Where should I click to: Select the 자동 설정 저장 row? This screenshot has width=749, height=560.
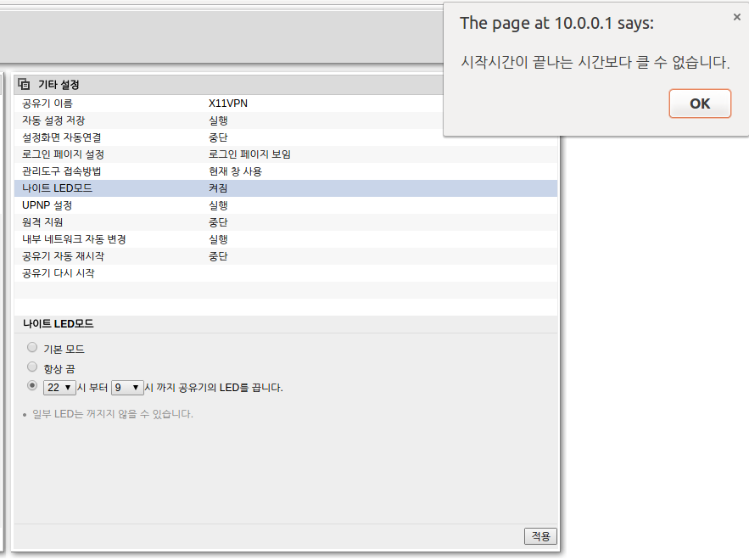click(x=286, y=120)
